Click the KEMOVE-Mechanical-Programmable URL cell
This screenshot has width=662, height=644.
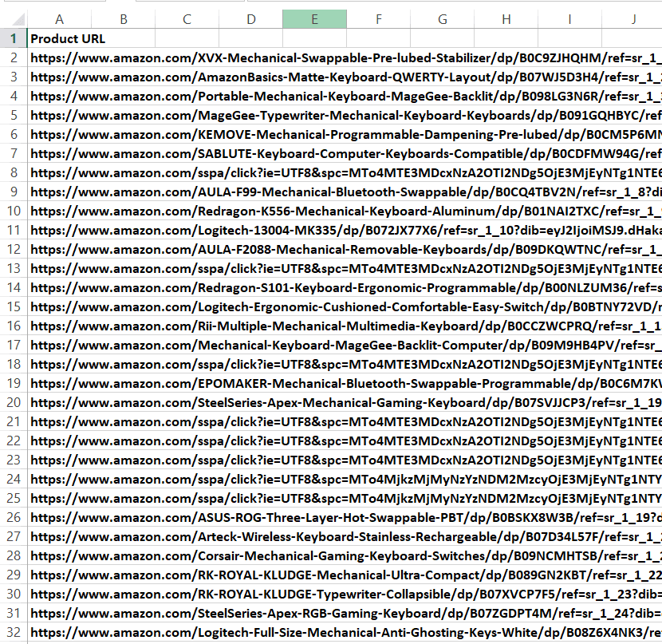point(345,134)
